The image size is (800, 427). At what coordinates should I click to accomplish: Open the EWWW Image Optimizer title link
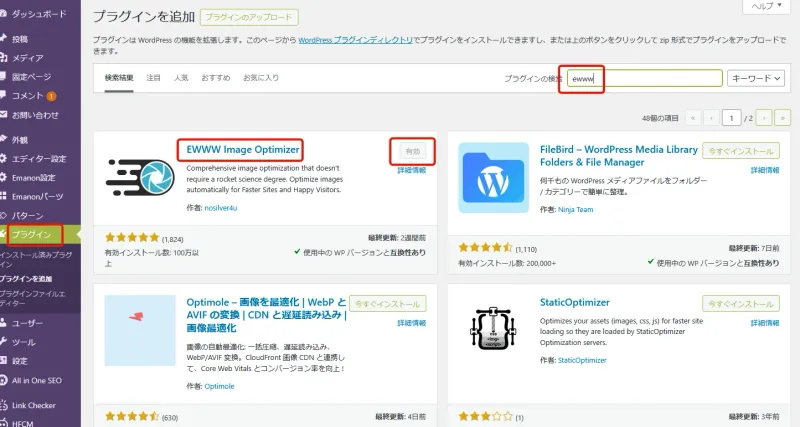[x=243, y=149]
